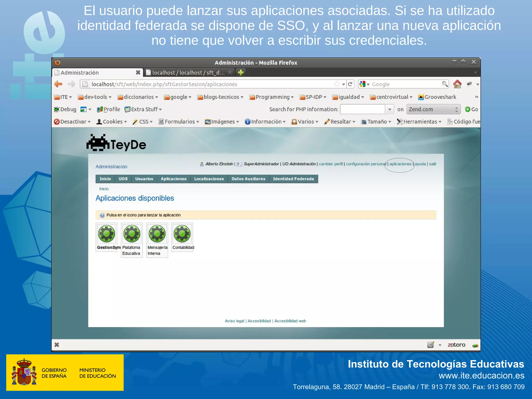Click the green icon right of zotero

475,345
